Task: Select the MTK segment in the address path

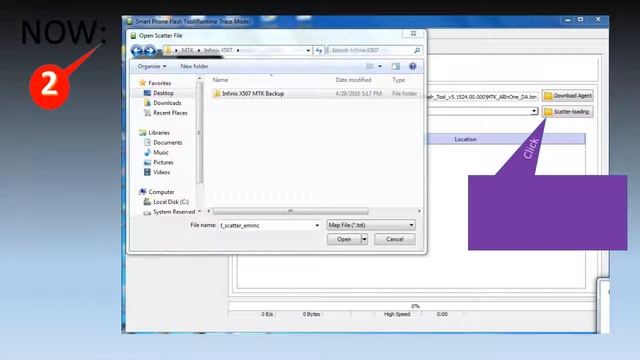Action: [x=187, y=50]
